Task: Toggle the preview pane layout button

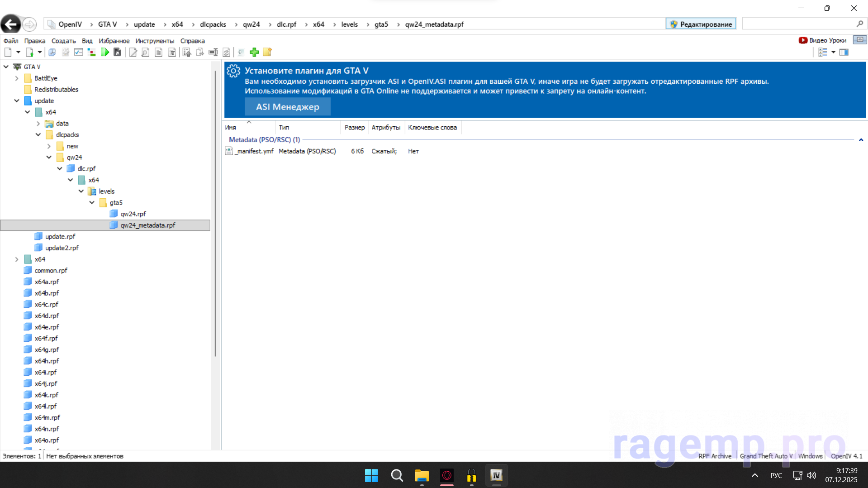Action: pos(844,53)
